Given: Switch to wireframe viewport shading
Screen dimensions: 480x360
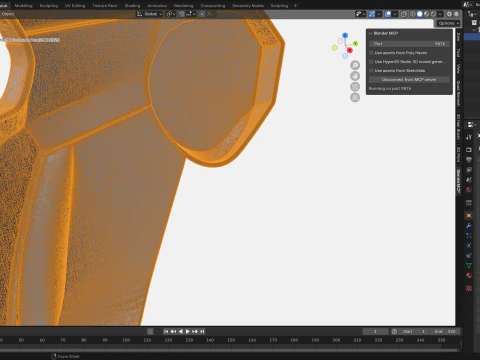Looking at the screenshot, I should point(413,14).
